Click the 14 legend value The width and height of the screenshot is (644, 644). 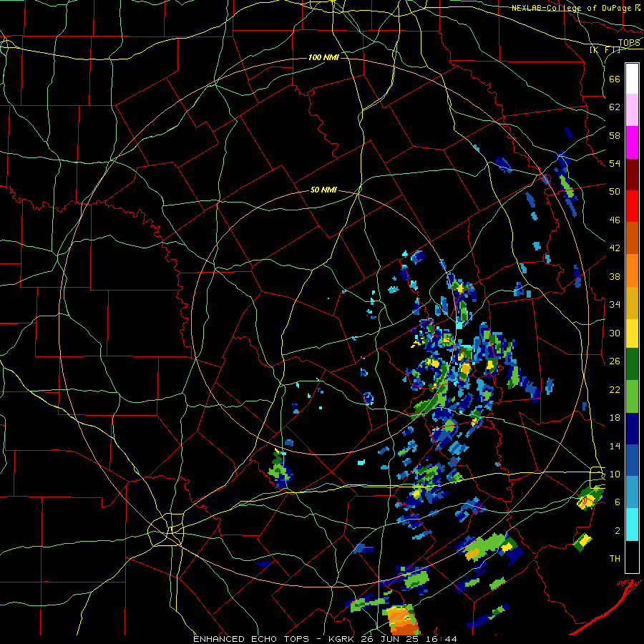[615, 446]
